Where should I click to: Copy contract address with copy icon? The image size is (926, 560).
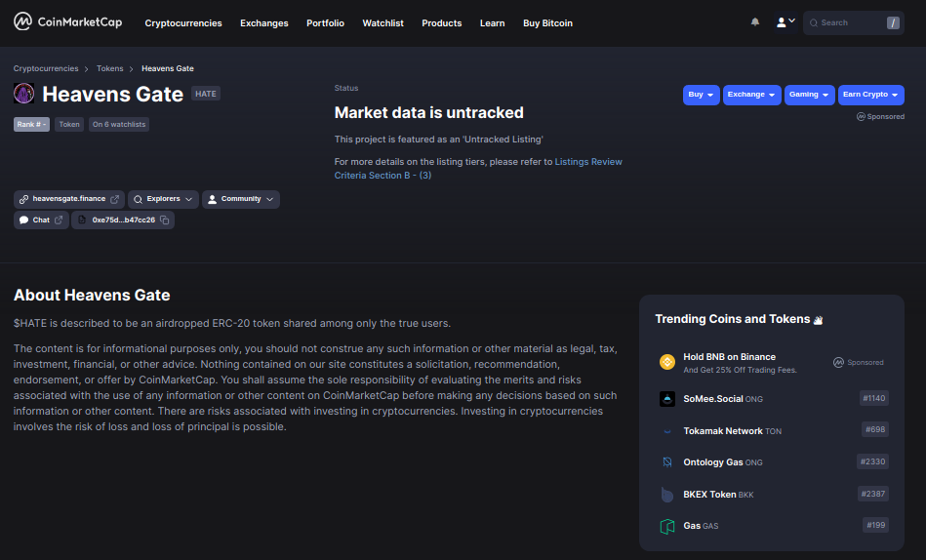click(165, 220)
